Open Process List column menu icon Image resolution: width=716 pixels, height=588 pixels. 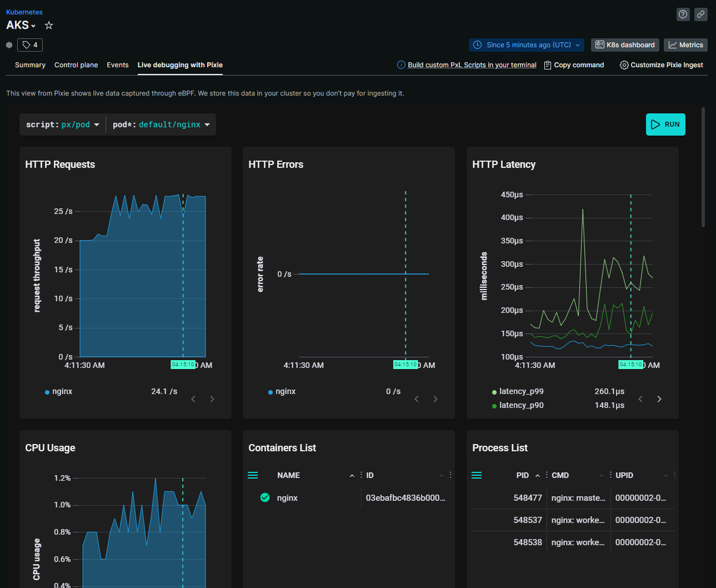[x=477, y=475]
